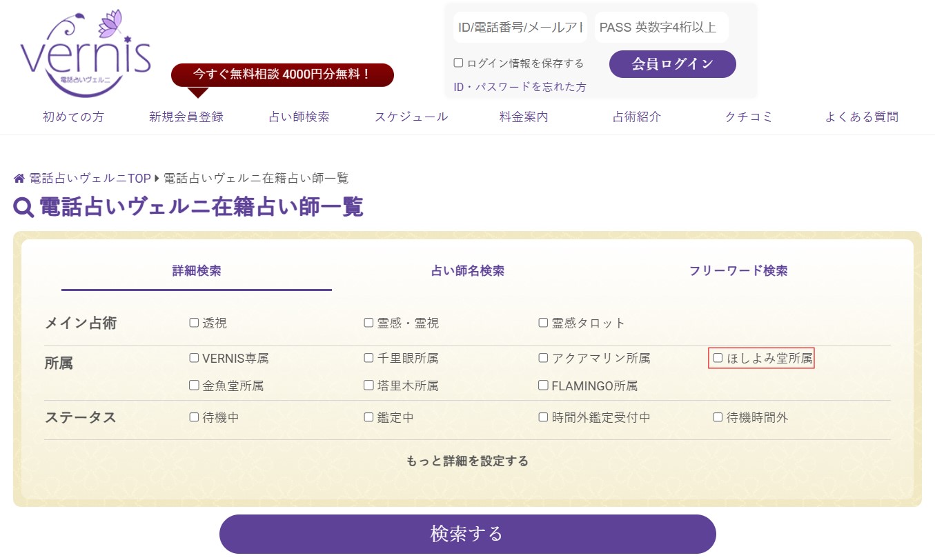This screenshot has height=560, width=935.
Task: Open 料金案内 in navigation menu
Action: coord(524,117)
